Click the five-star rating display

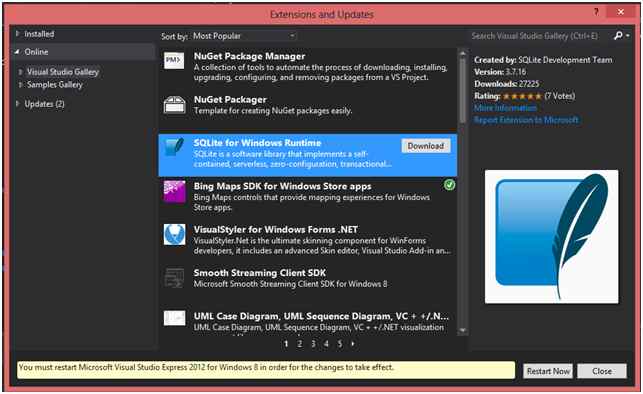(x=522, y=96)
